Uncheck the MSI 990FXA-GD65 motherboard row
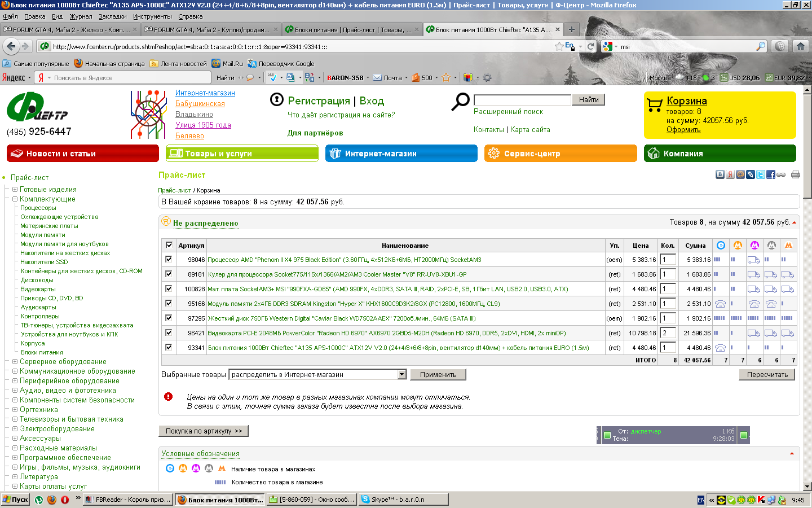Image resolution: width=812 pixels, height=508 pixels. pyautogui.click(x=169, y=288)
